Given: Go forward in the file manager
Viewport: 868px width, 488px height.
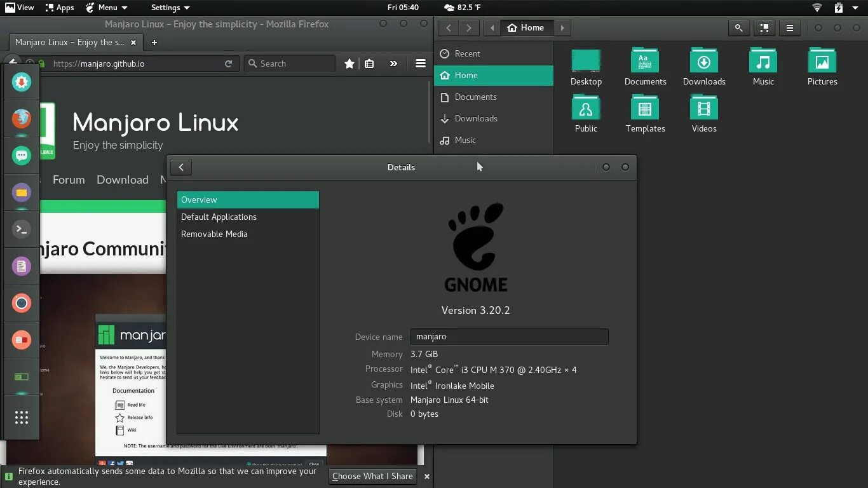Looking at the screenshot, I should point(469,28).
